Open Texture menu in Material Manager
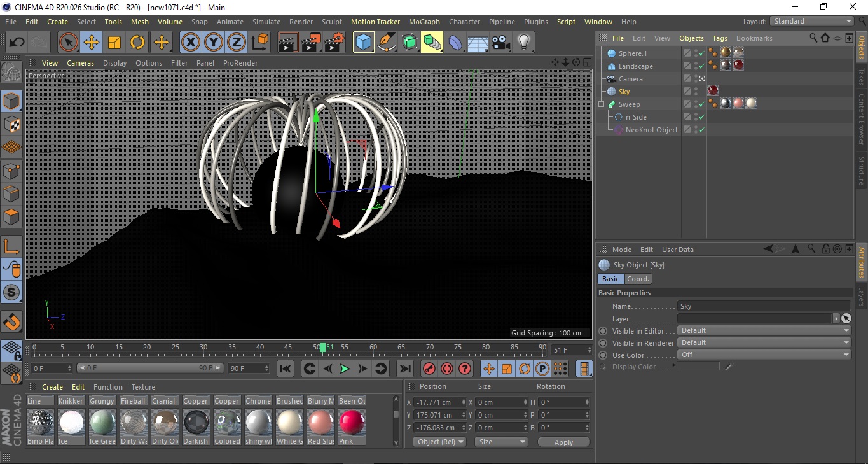Screen dimensions: 868x464 [x=143, y=387]
